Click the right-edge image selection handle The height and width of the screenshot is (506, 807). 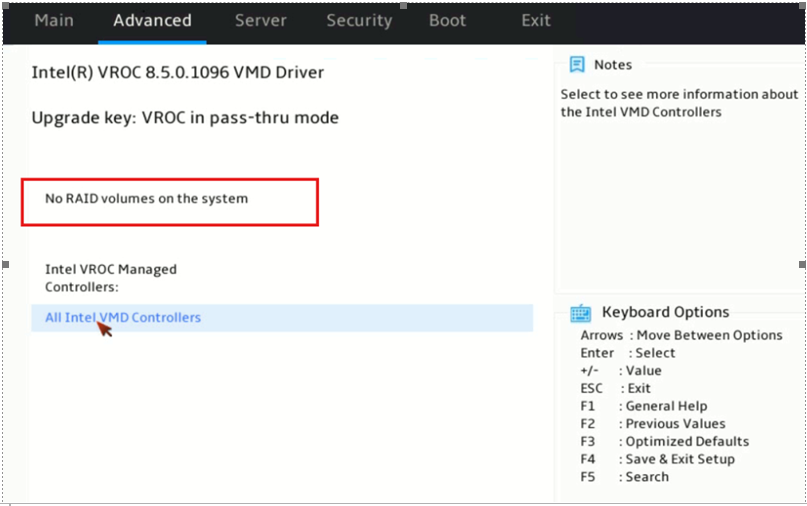802,265
